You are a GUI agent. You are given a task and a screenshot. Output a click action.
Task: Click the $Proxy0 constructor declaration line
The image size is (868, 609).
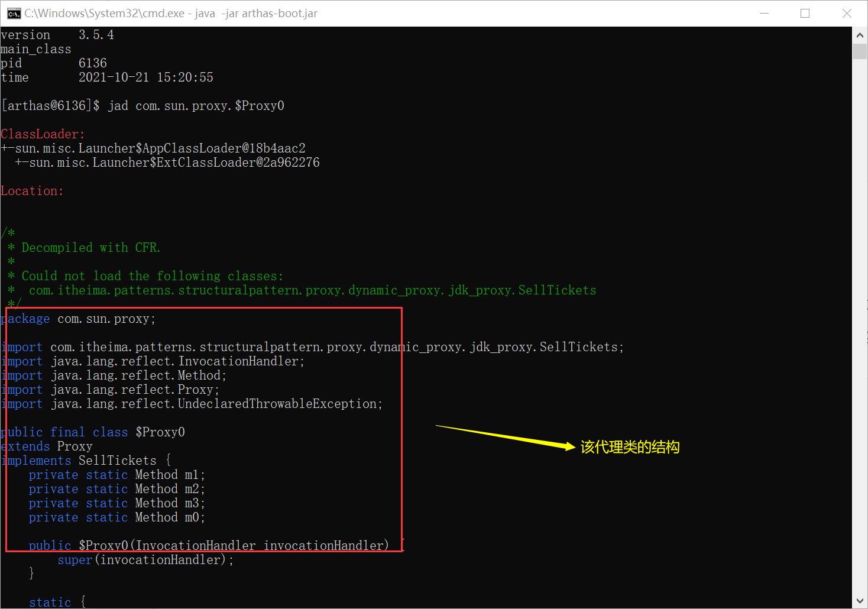click(216, 546)
